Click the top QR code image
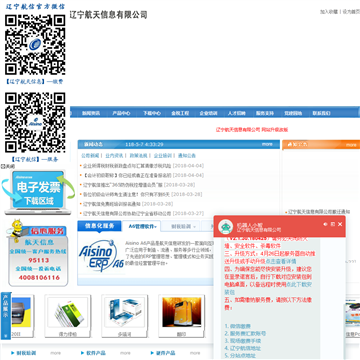Screen dimensions: 360x360 click(35, 45)
